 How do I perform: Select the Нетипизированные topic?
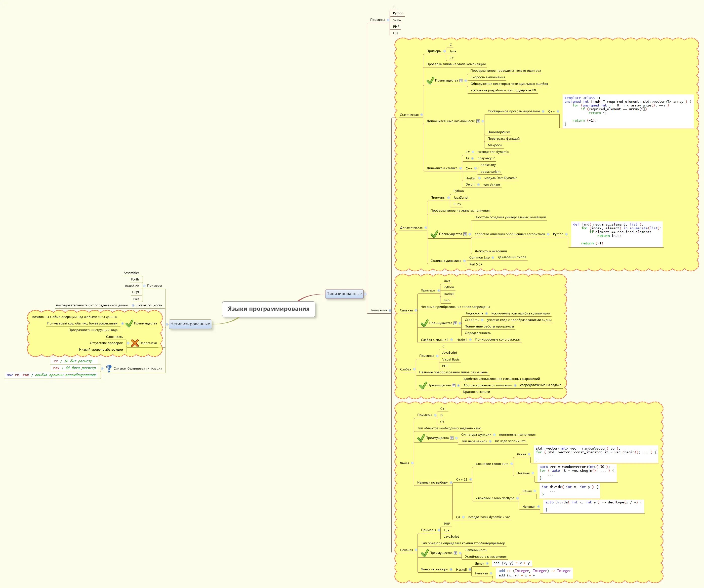click(x=190, y=324)
